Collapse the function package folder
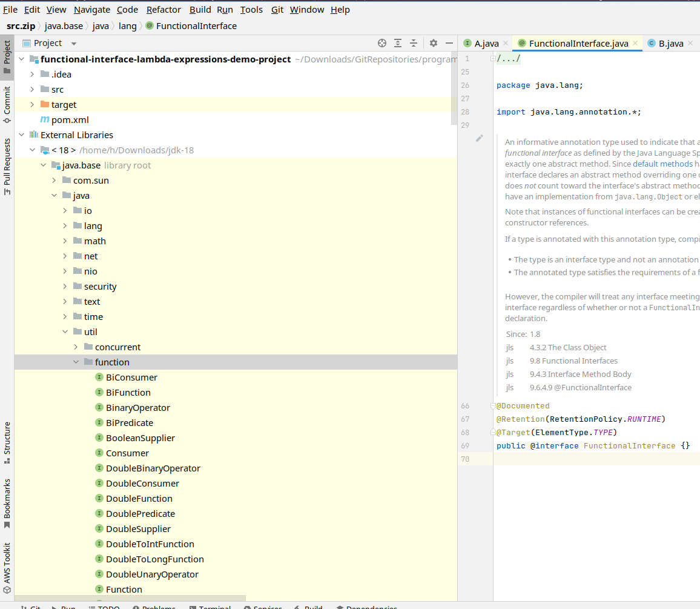Screen dimensions: 700x609 pos(76,362)
